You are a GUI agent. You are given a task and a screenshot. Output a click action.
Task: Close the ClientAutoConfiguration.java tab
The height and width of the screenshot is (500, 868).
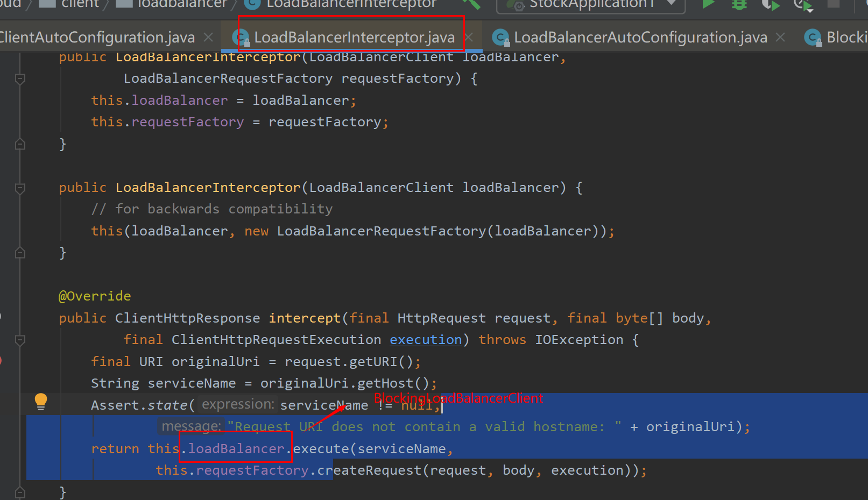(208, 37)
